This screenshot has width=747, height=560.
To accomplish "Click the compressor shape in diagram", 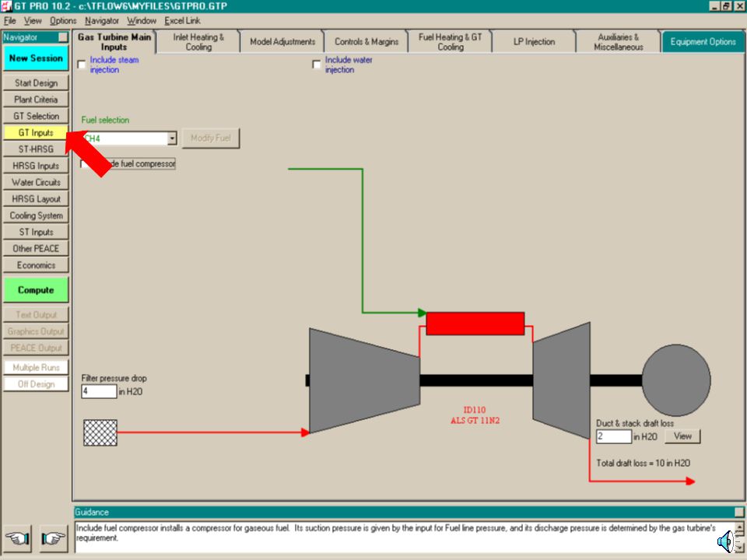I will (364, 380).
